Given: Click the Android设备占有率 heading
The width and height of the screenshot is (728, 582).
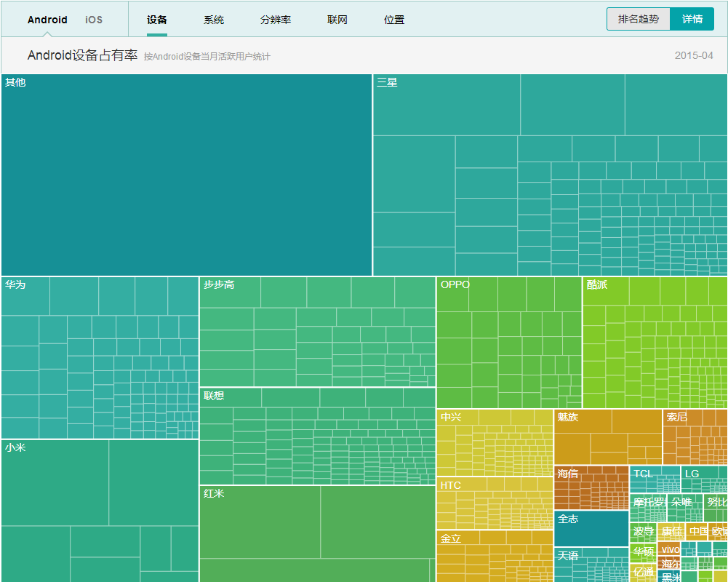Looking at the screenshot, I should coord(82,55).
